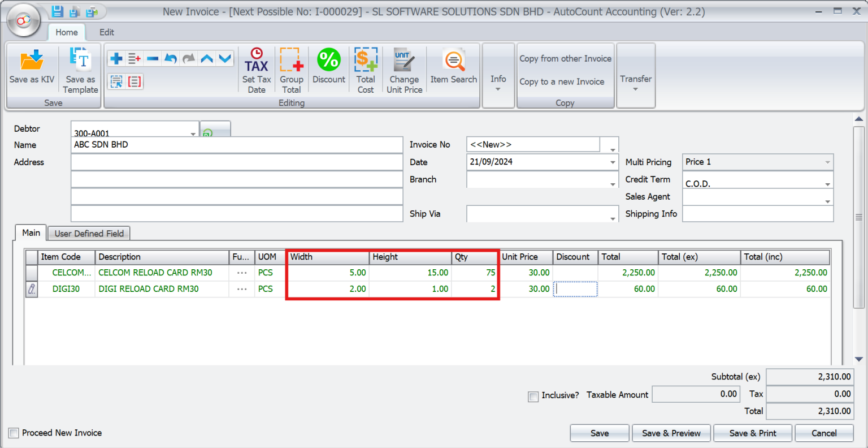Move the row down with the down chevron icon
This screenshot has width=868, height=448.
(225, 58)
